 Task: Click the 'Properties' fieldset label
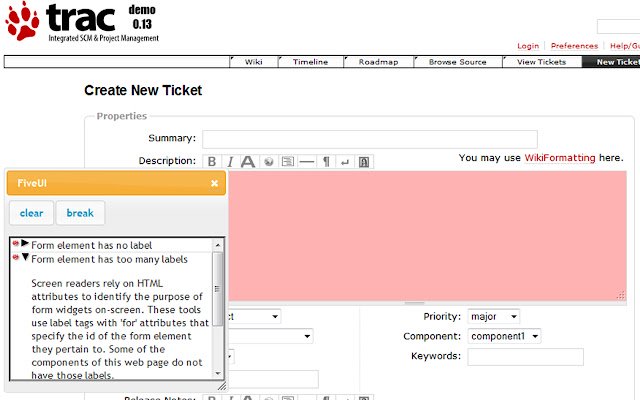[122, 116]
